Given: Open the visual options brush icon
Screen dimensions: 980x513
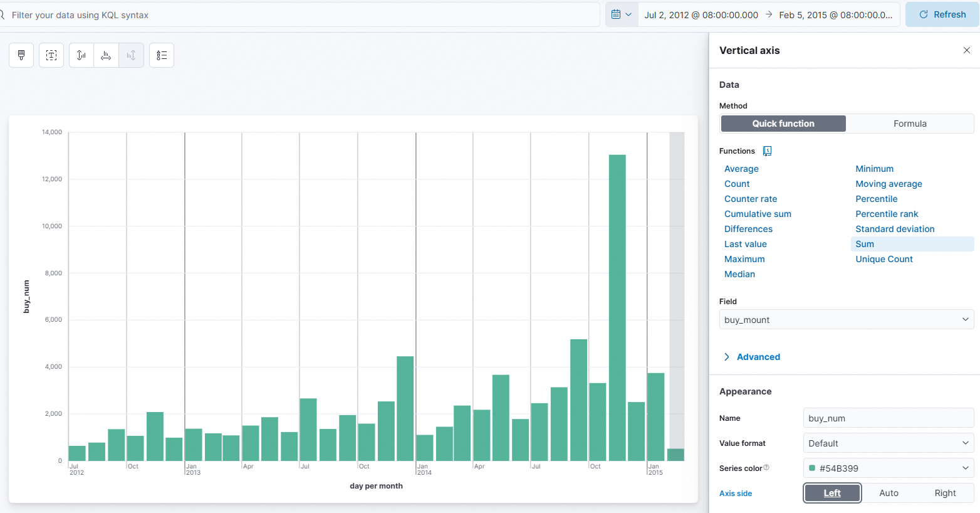Looking at the screenshot, I should point(21,55).
